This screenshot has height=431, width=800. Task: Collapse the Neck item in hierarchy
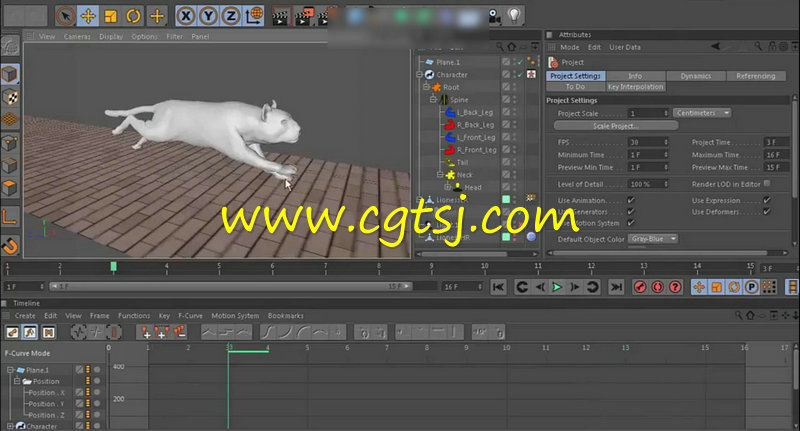(440, 175)
